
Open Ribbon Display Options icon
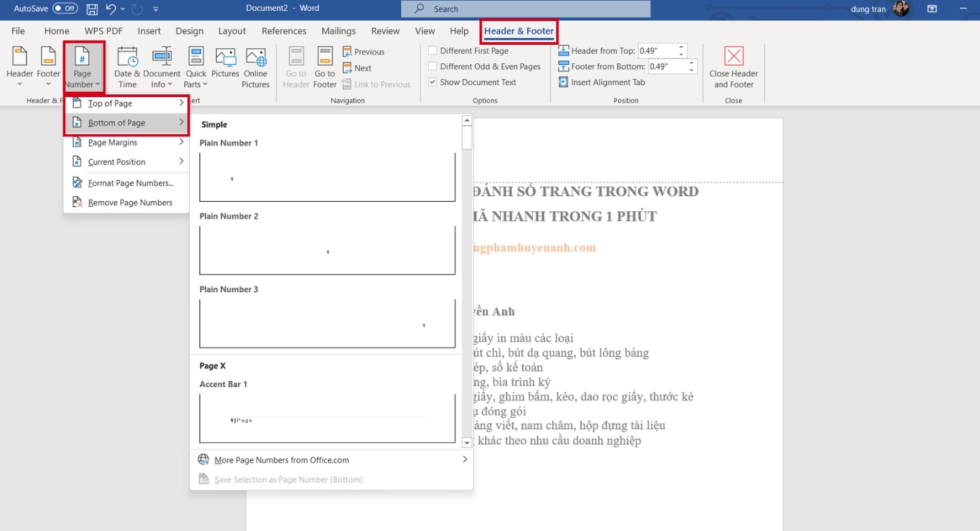pyautogui.click(x=932, y=9)
